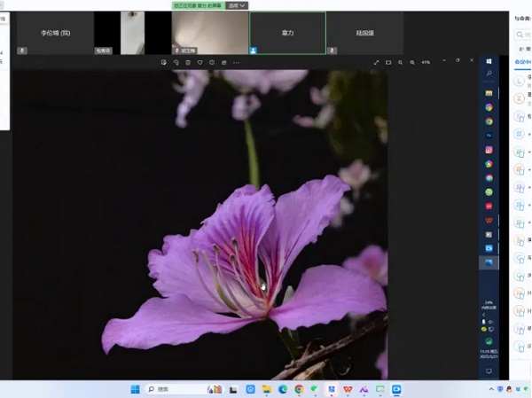This screenshot has height=398, width=532.
Task: Delete the photo with the trash icon
Action: click(188, 62)
